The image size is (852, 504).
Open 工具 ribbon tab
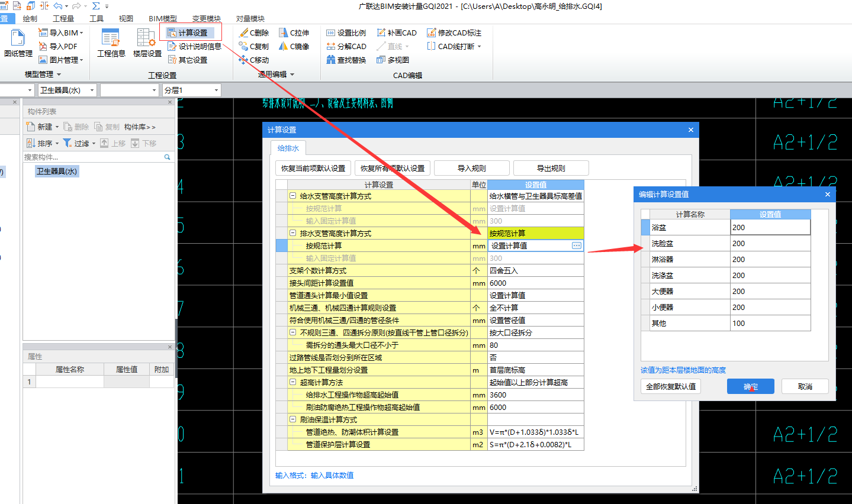(x=97, y=18)
